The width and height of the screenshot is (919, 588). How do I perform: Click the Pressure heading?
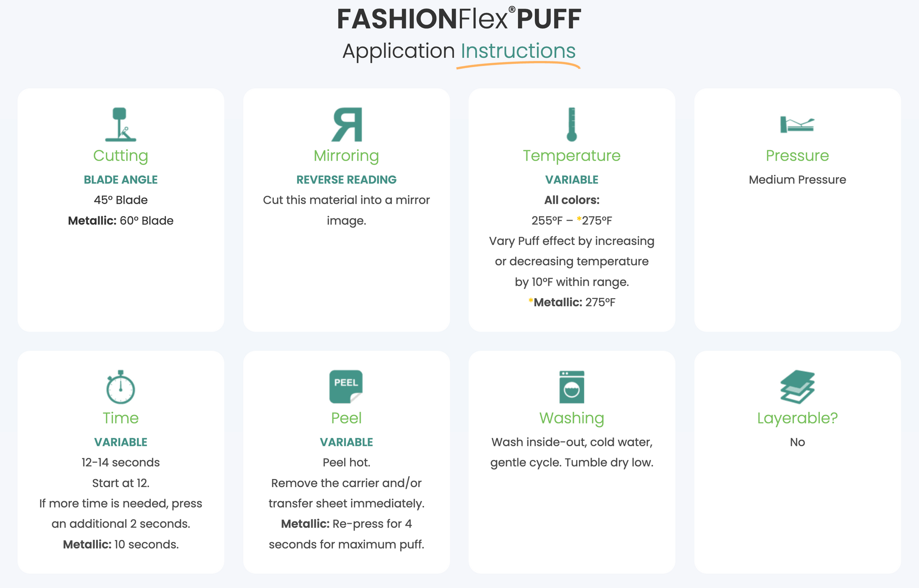pyautogui.click(x=797, y=156)
